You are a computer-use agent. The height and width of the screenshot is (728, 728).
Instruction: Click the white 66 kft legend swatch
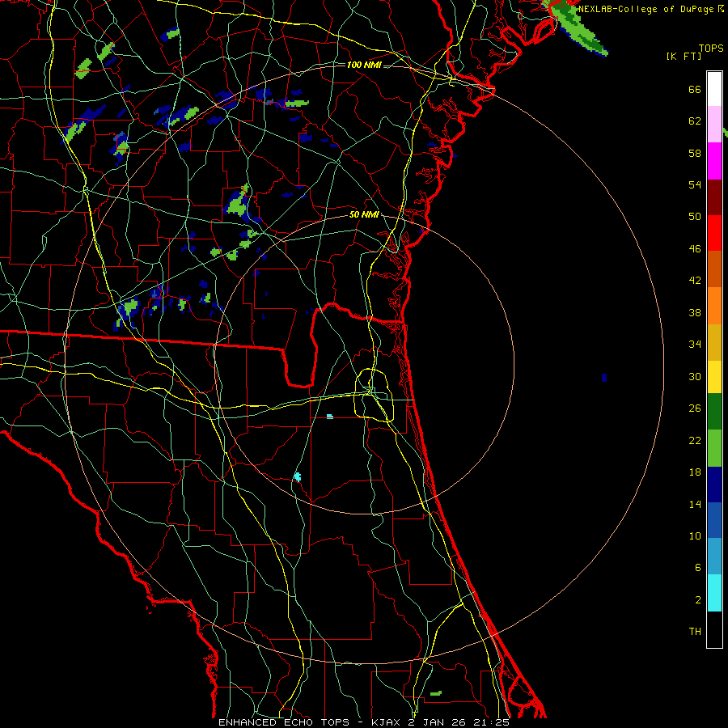point(714,89)
